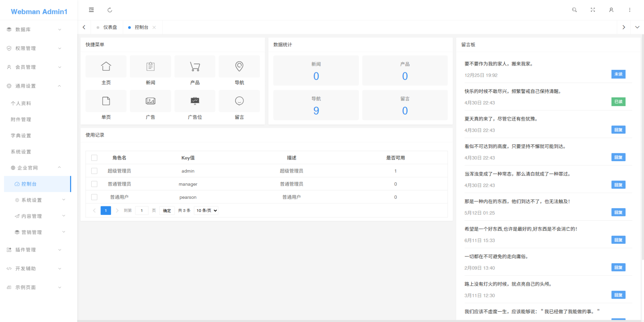Screen dimensions: 644x322
Task: Click the page number input field
Action: coord(142,211)
